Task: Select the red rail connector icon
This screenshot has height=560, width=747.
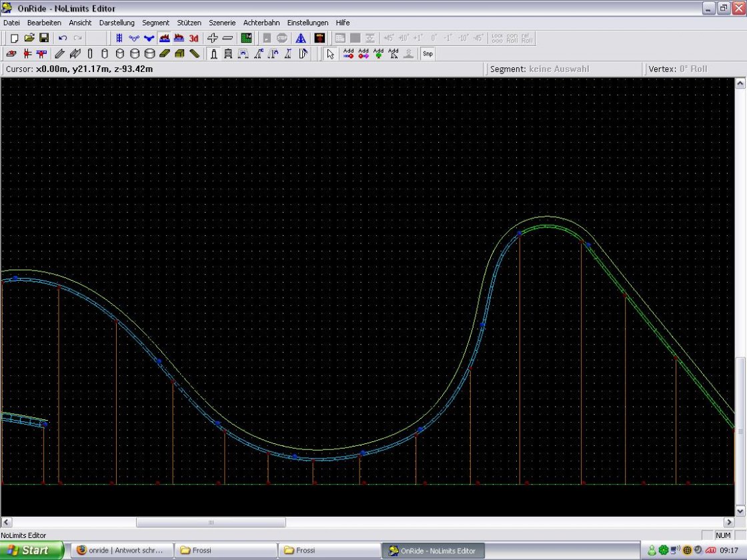Action: click(x=27, y=54)
